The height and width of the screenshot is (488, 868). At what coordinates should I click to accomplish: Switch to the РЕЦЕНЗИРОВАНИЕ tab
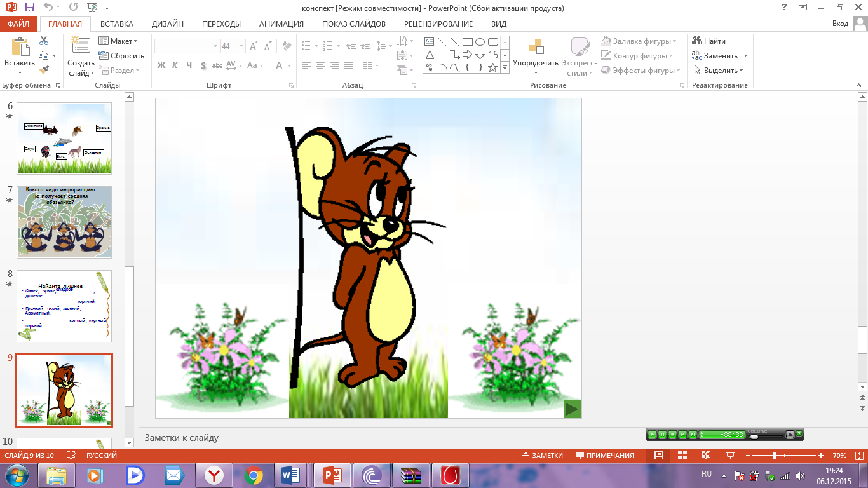pyautogui.click(x=438, y=24)
